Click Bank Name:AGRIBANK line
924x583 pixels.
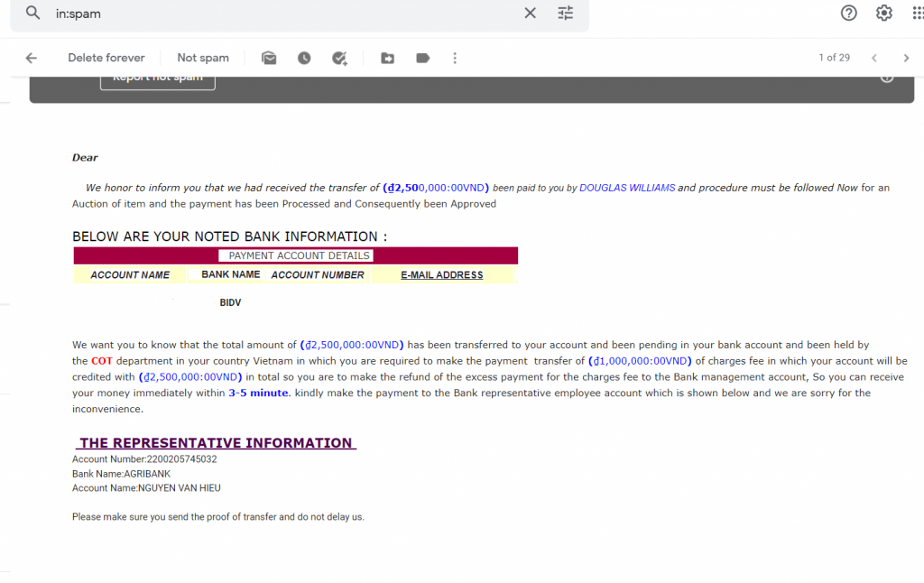122,474
